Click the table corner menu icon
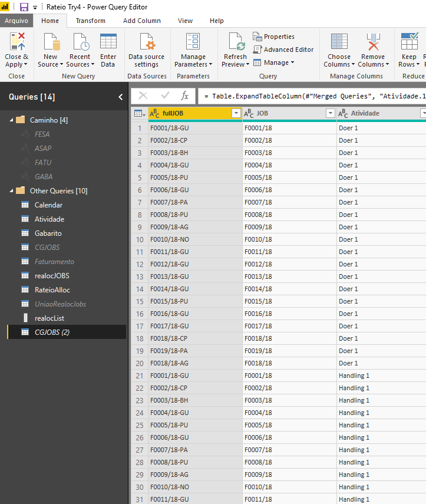426x504 pixels. coord(140,113)
